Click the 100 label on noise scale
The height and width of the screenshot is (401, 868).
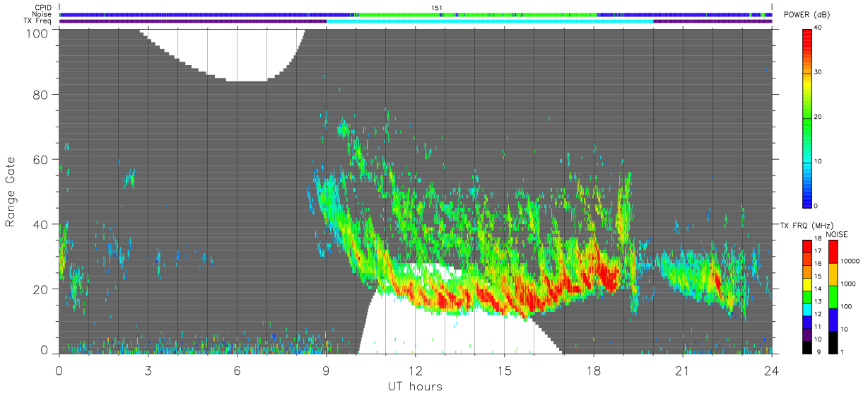pos(846,306)
